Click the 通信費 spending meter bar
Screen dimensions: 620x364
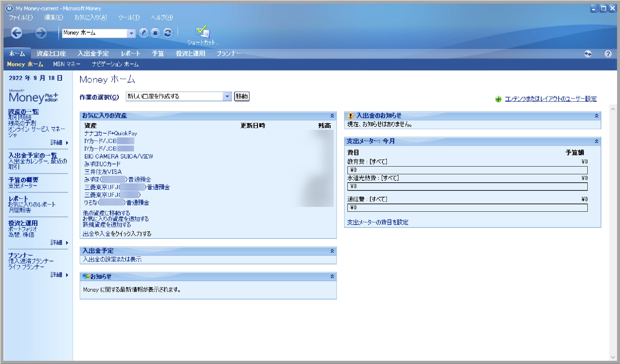point(467,208)
